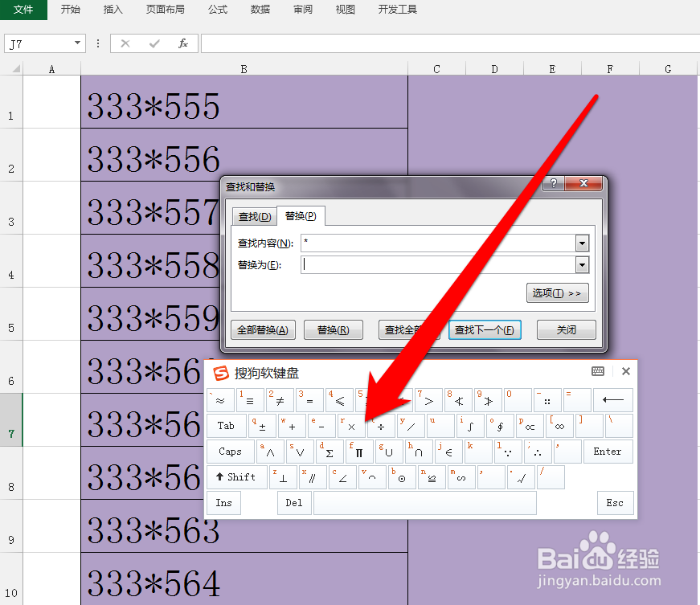The width and height of the screenshot is (700, 605).
Task: Click the union ∪ key
Action: [x=389, y=451]
